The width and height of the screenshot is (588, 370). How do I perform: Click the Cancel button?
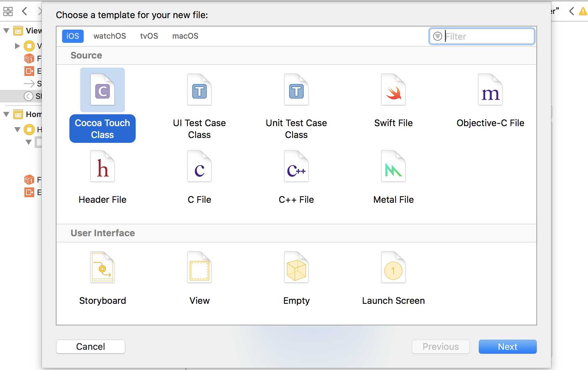point(91,347)
